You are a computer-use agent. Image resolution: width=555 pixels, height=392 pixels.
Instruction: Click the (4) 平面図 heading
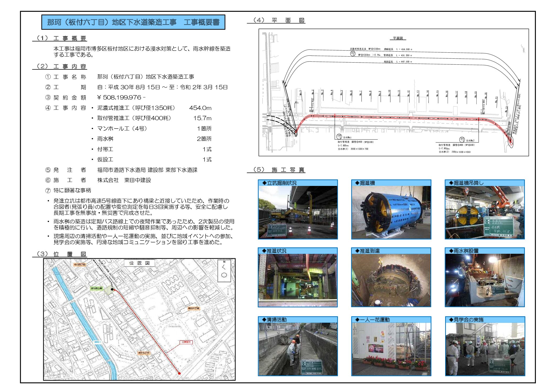pos(276,20)
